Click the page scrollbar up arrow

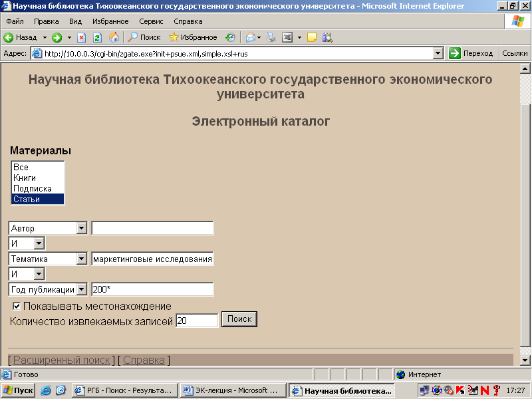coord(525,68)
